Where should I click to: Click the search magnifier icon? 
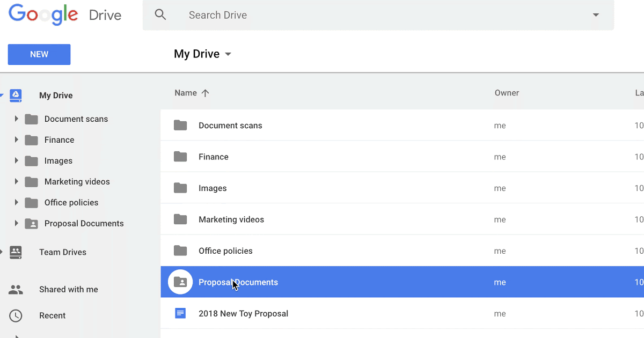pyautogui.click(x=160, y=15)
